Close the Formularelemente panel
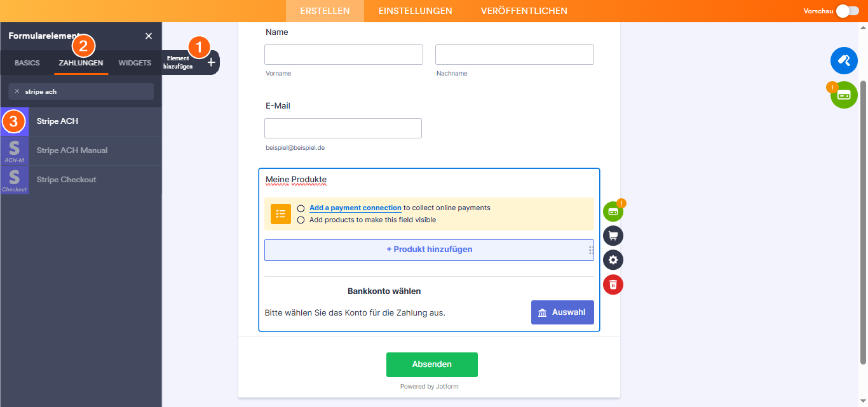Image resolution: width=868 pixels, height=407 pixels. point(148,36)
